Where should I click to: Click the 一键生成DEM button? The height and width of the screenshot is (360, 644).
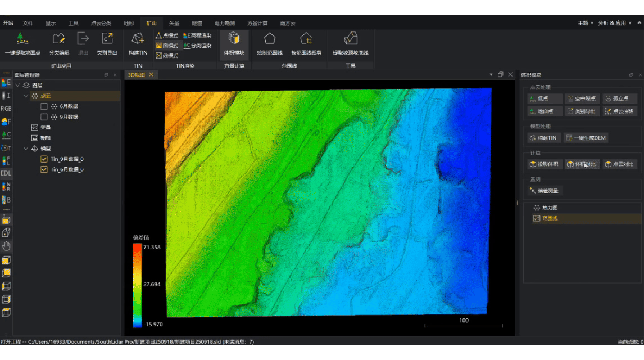point(586,138)
